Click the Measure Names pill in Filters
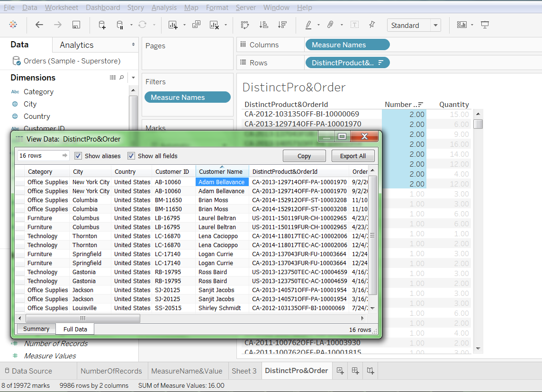 187,97
